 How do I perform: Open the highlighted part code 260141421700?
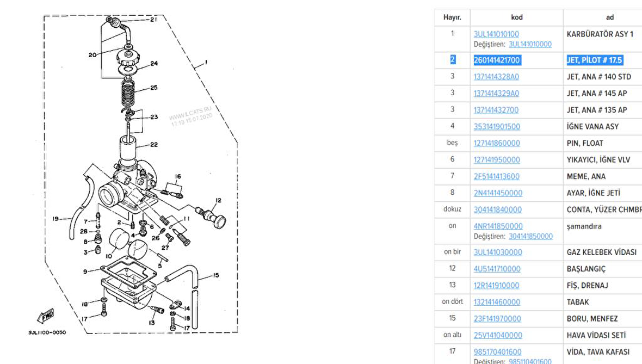497,60
